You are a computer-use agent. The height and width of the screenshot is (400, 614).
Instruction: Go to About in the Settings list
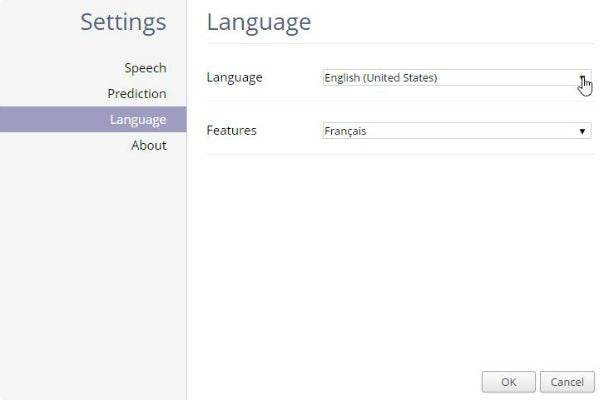tap(149, 145)
